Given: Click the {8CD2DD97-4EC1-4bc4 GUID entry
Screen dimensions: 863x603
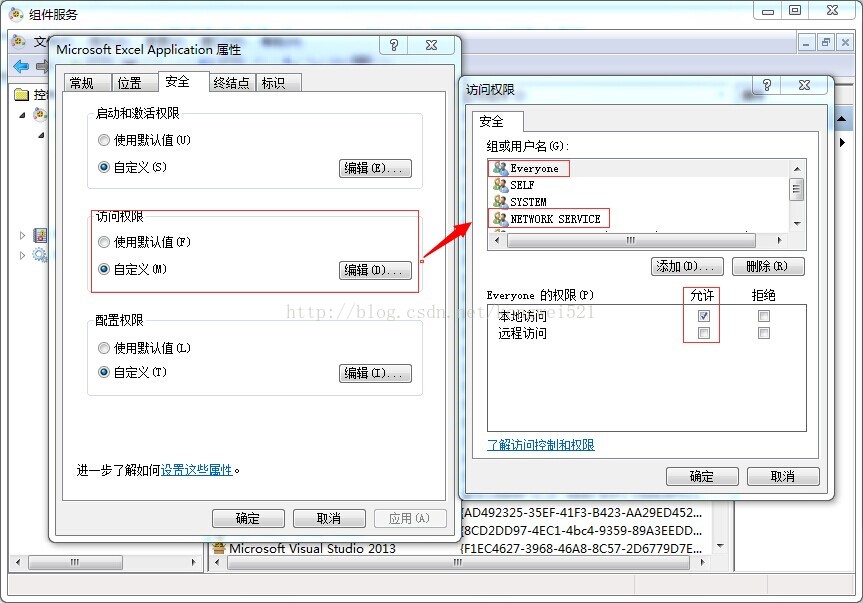Looking at the screenshot, I should [x=581, y=530].
